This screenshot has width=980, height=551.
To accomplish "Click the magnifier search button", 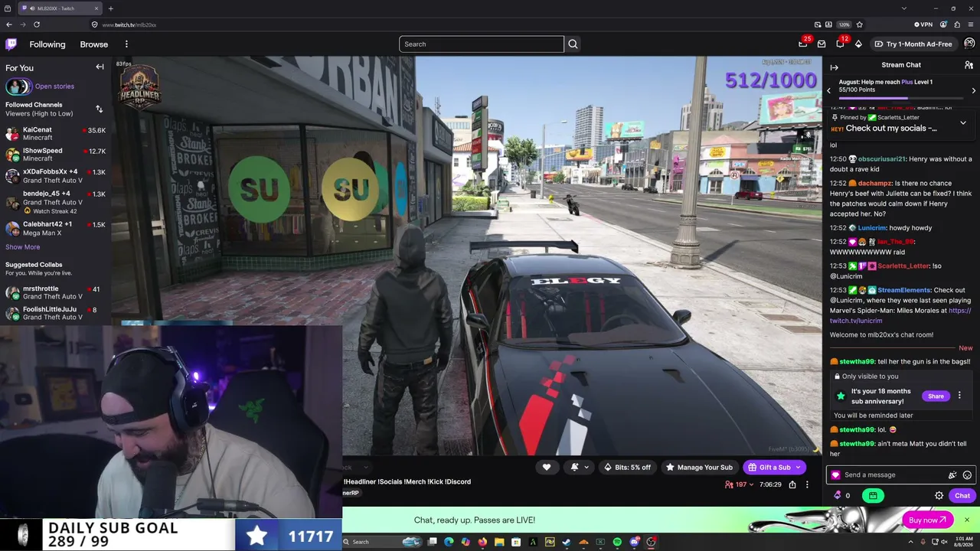I will [573, 44].
